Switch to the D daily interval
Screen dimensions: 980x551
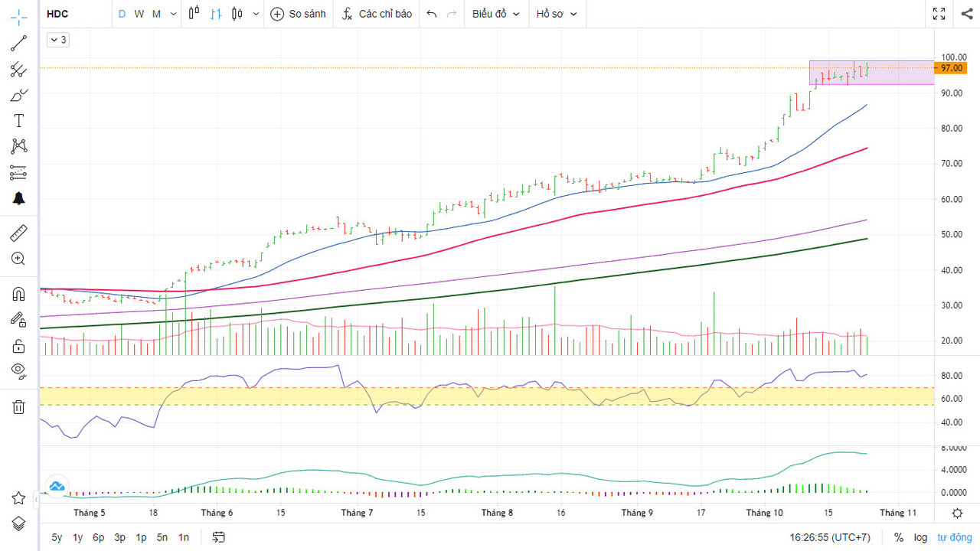click(122, 14)
